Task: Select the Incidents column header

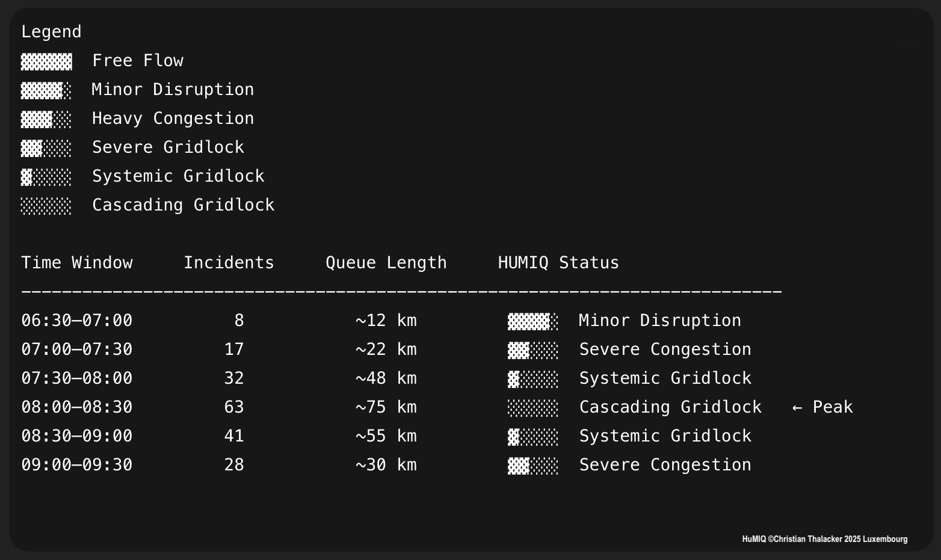Action: (229, 263)
